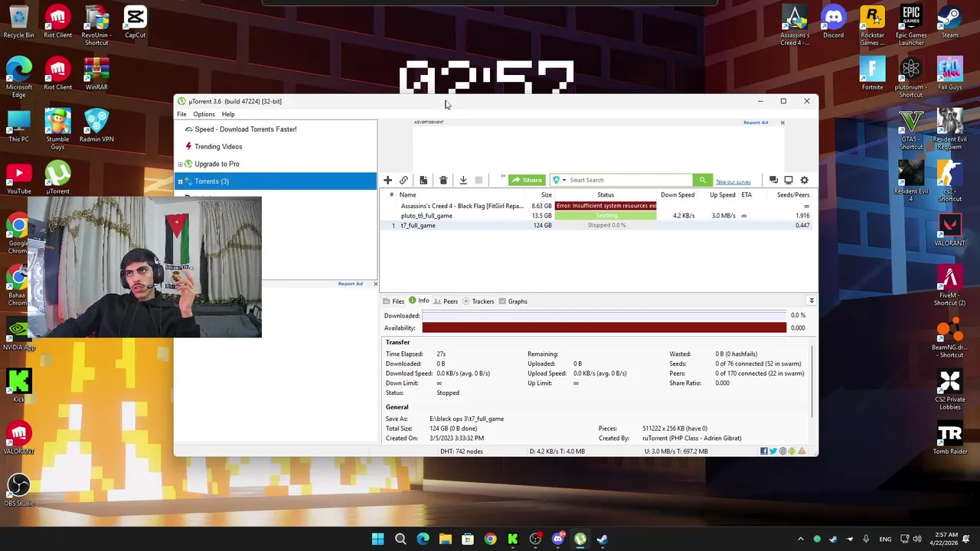980x551 pixels.
Task: Switch to the Peers tab
Action: point(446,302)
